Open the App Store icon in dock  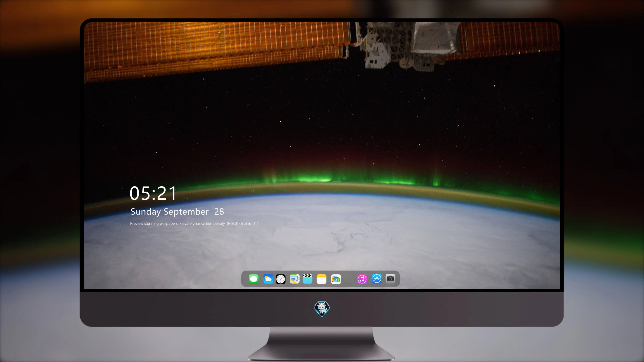coord(377,279)
